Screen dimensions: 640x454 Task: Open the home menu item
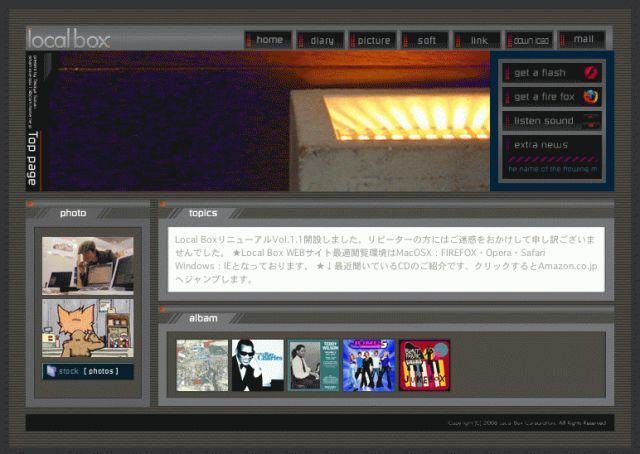pyautogui.click(x=268, y=40)
